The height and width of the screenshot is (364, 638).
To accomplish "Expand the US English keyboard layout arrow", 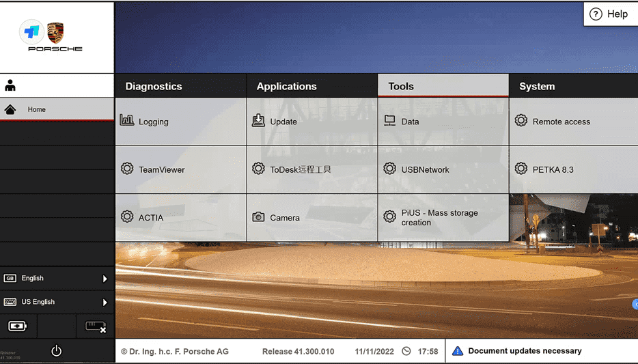I will coord(105,302).
